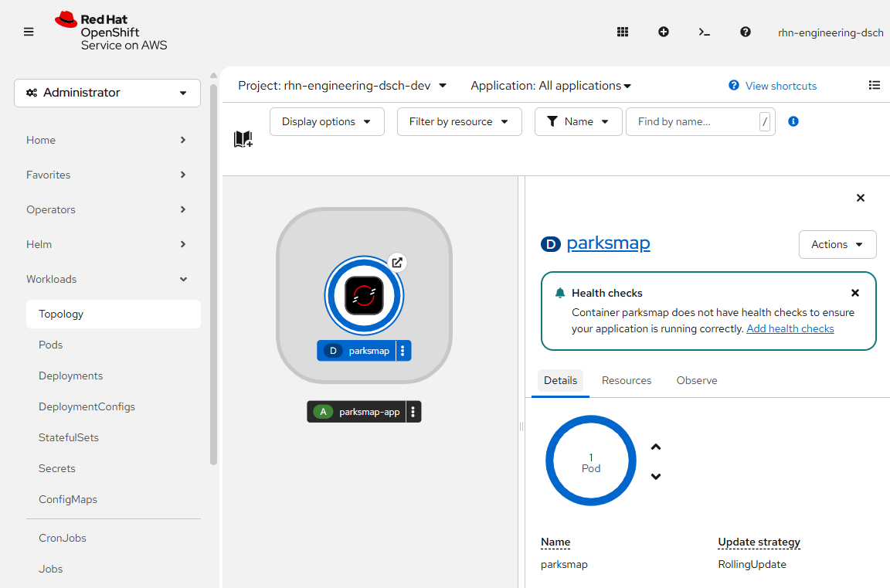
Task: Open the hamburger navigation menu
Action: point(29,32)
